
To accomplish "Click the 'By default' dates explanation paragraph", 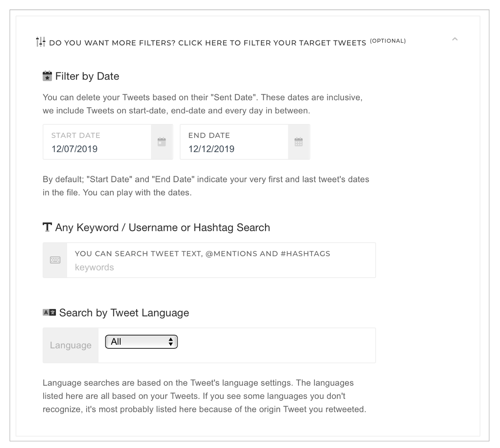I will tap(206, 186).
